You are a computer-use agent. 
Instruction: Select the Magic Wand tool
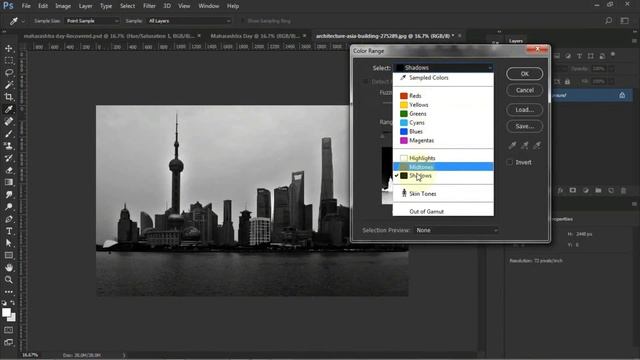point(9,85)
